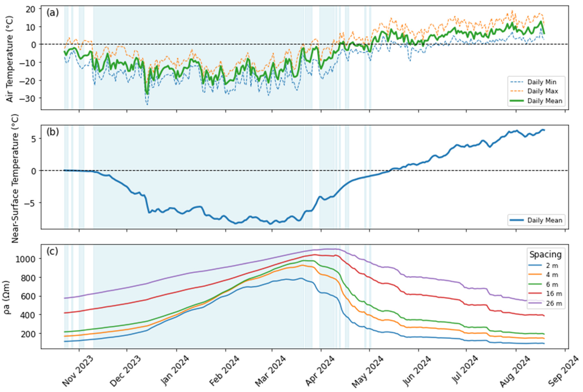583x392 pixels.
Task: Click the Feb 2024 date label
Action: [224, 370]
